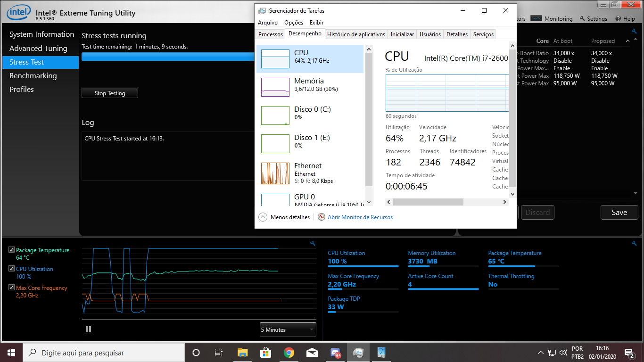The height and width of the screenshot is (362, 644).
Task: Click the Intel logo in XTU window
Action: [x=18, y=12]
